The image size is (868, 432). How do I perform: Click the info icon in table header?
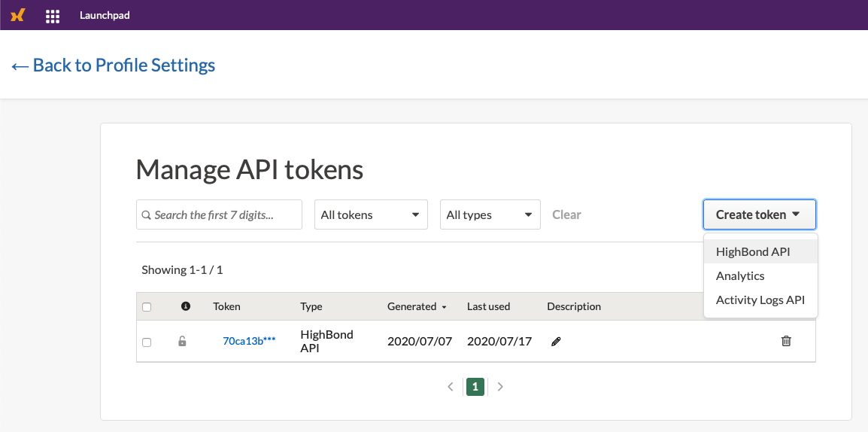(186, 306)
